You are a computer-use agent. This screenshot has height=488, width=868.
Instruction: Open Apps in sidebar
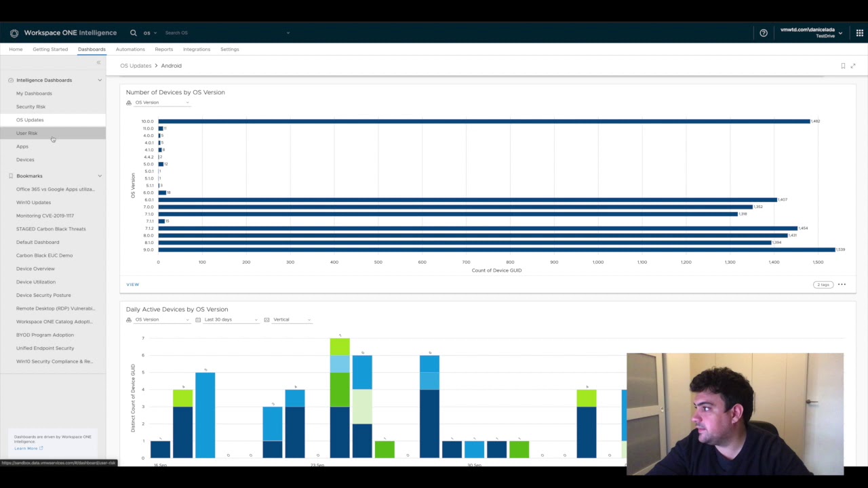(x=22, y=146)
